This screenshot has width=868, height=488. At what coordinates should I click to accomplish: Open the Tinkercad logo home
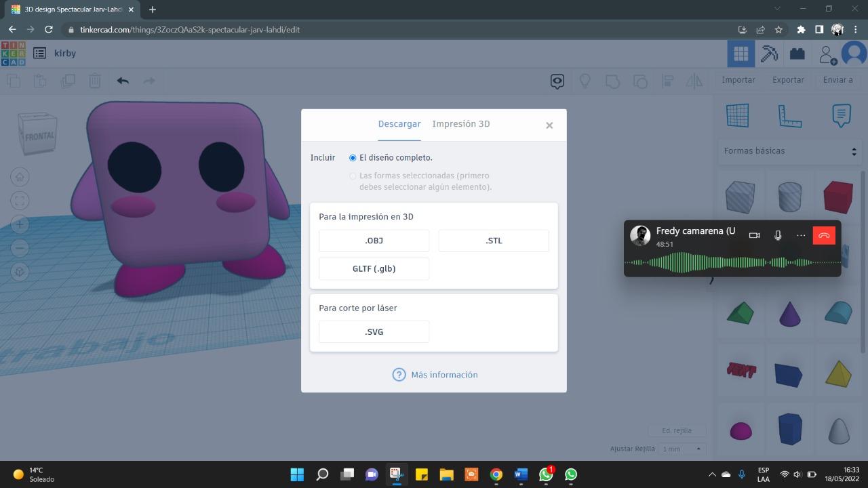[x=13, y=54]
